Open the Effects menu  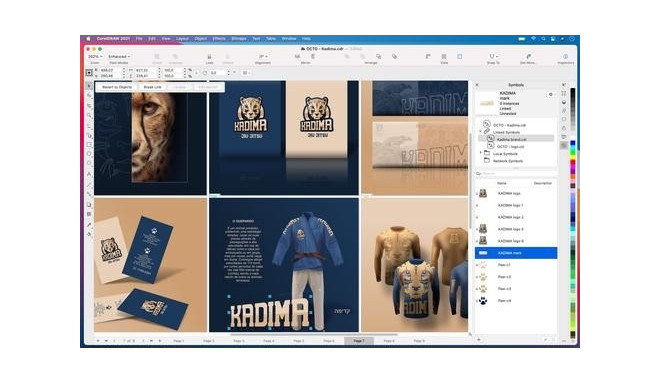pos(219,39)
